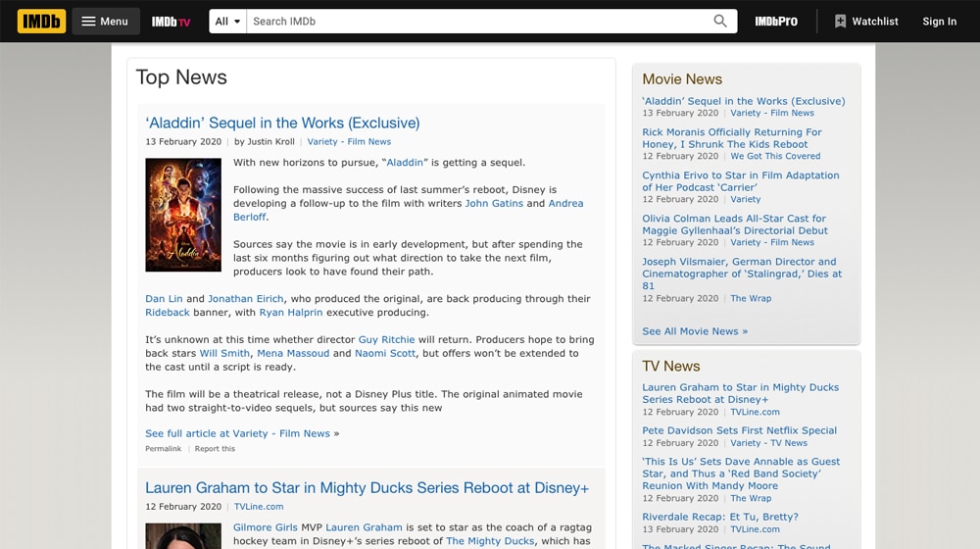Image resolution: width=980 pixels, height=549 pixels.
Task: Open the "Aladdin" title link in article text
Action: 405,163
